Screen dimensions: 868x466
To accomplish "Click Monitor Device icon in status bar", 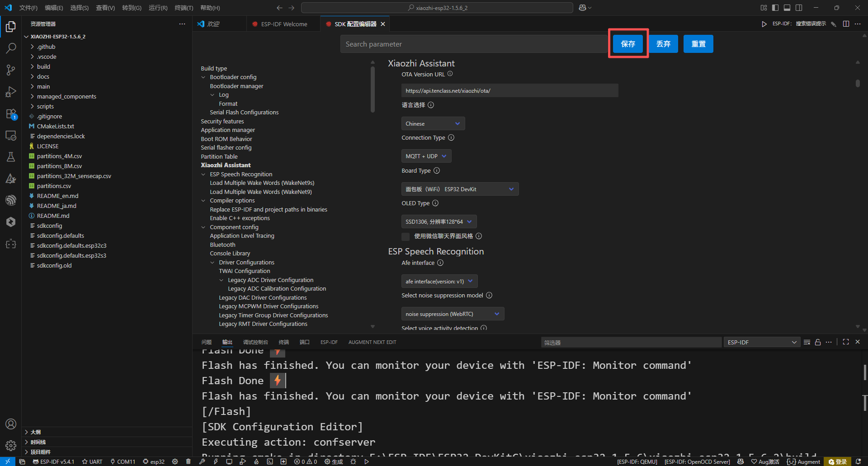I will pos(229,461).
